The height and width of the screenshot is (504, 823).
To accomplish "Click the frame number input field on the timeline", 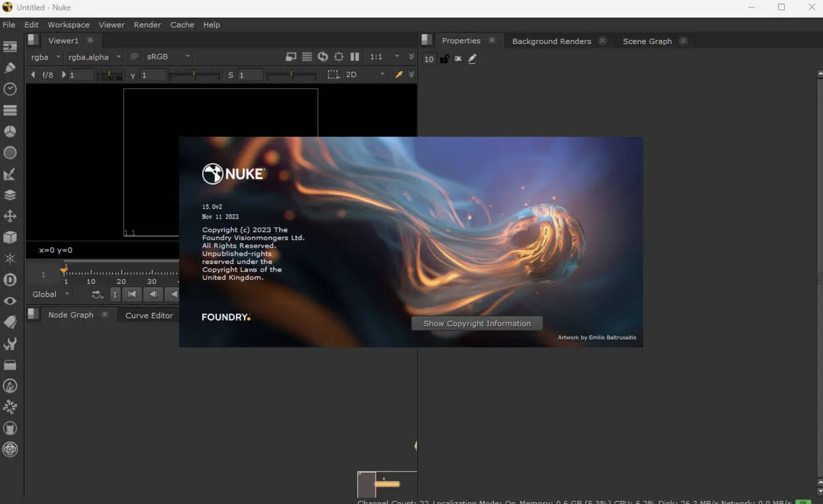I will pos(43,274).
